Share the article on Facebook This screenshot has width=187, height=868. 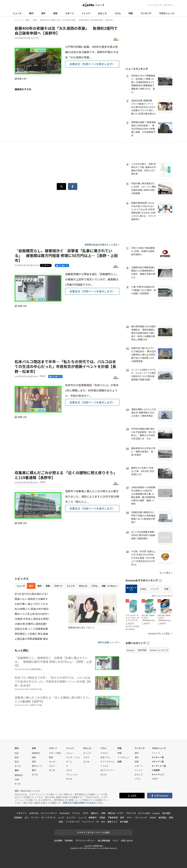pos(72,186)
